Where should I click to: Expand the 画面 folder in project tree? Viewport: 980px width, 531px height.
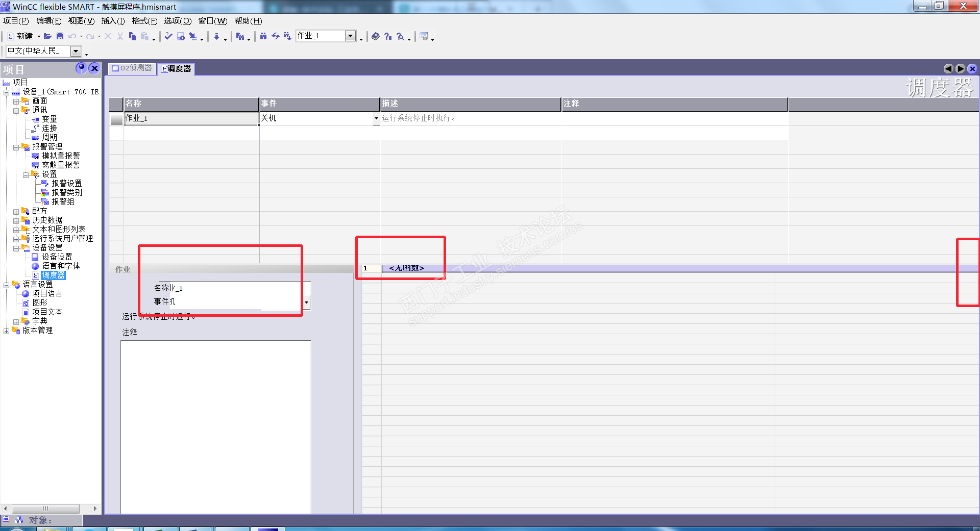(x=16, y=102)
